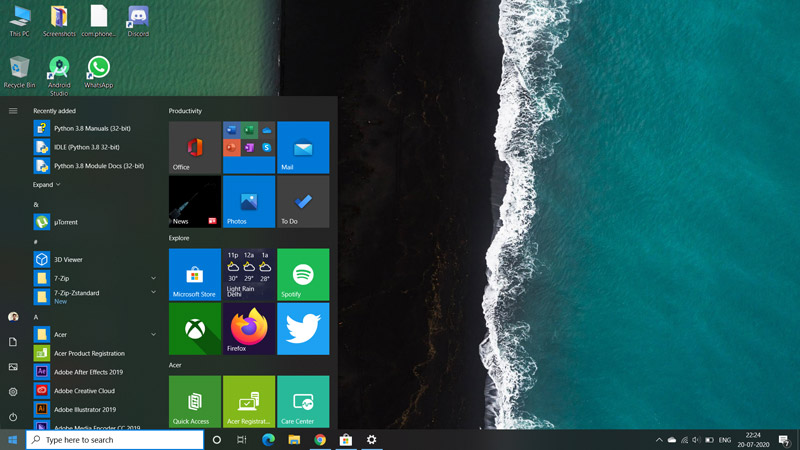Open the Quick Access tile
This screenshot has height=450, width=800.
(195, 402)
